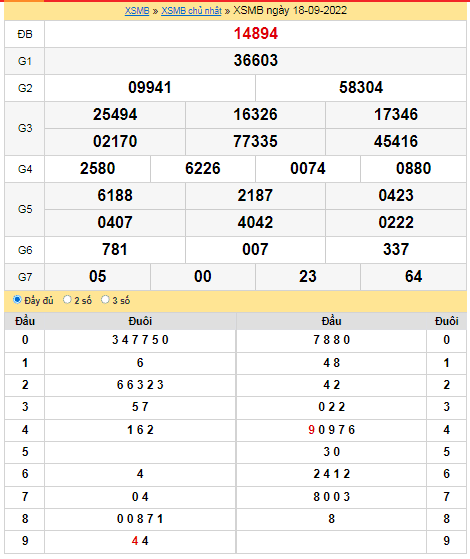
Task: Open the XSMB breadcrumb link
Action: [x=137, y=11]
